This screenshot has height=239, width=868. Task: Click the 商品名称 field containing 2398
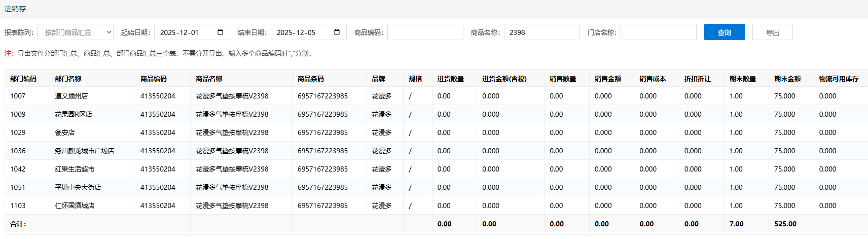coord(541,32)
